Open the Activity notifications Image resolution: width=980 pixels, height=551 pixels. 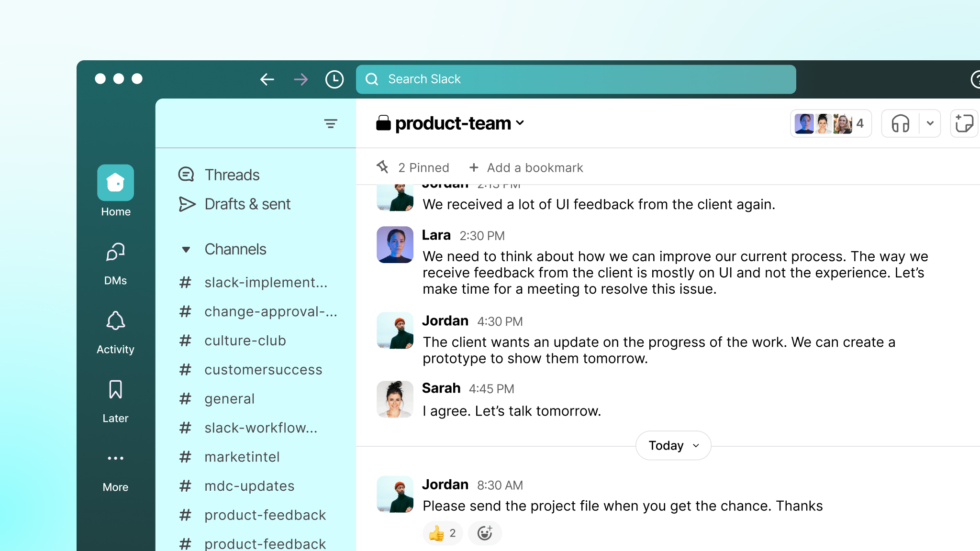(x=115, y=321)
